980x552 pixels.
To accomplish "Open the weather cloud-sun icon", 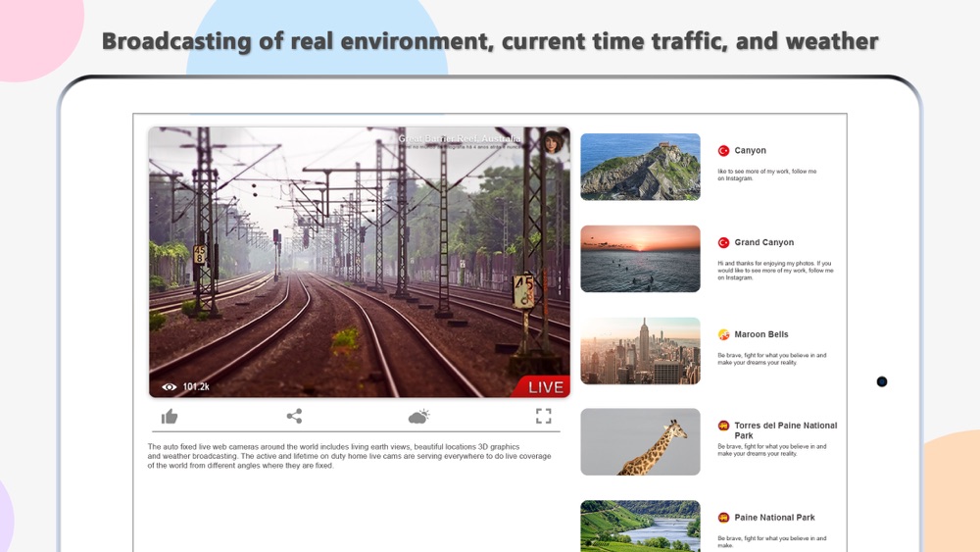I will pos(418,416).
